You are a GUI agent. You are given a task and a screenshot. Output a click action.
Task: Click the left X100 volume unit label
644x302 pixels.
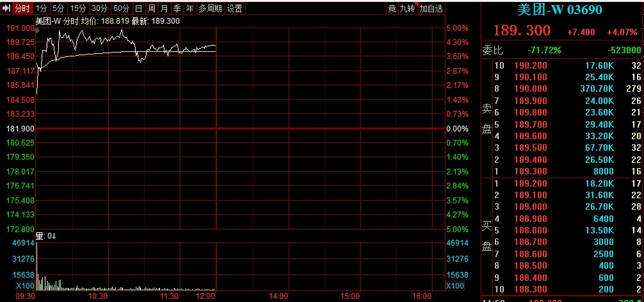click(26, 285)
